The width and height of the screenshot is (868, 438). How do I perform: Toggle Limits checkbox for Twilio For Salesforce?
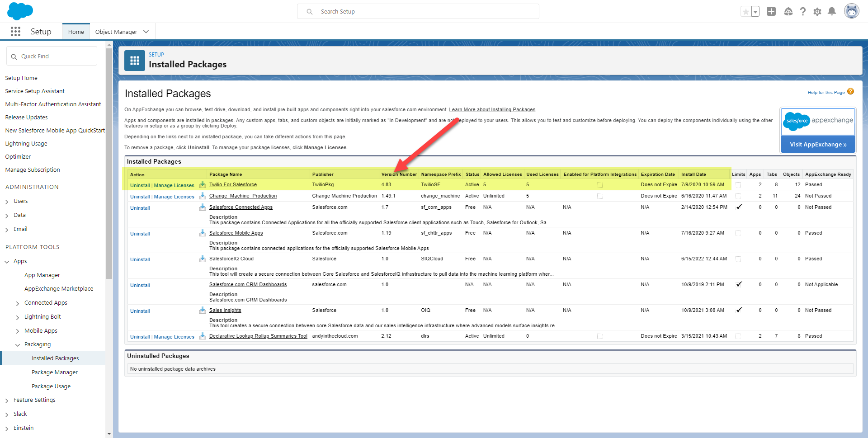(x=738, y=185)
